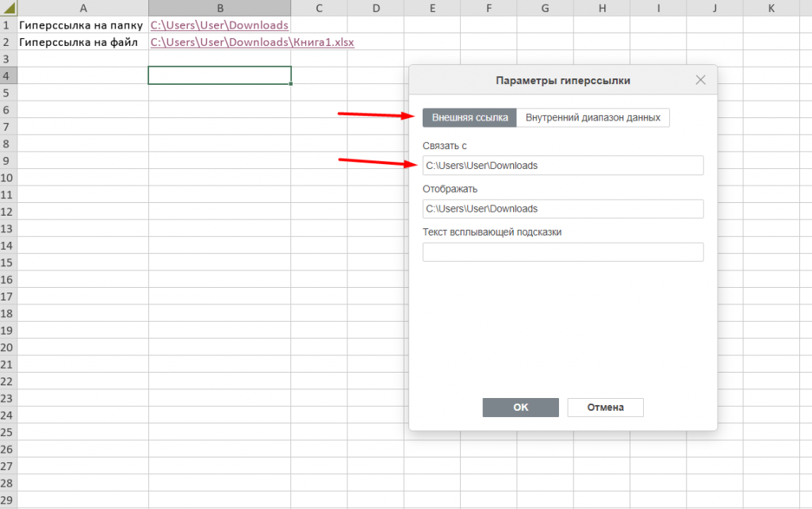Screen dimensions: 812x509
Task: Focus the 'Текст всплывающей подсказки' field
Action: pyautogui.click(x=563, y=252)
